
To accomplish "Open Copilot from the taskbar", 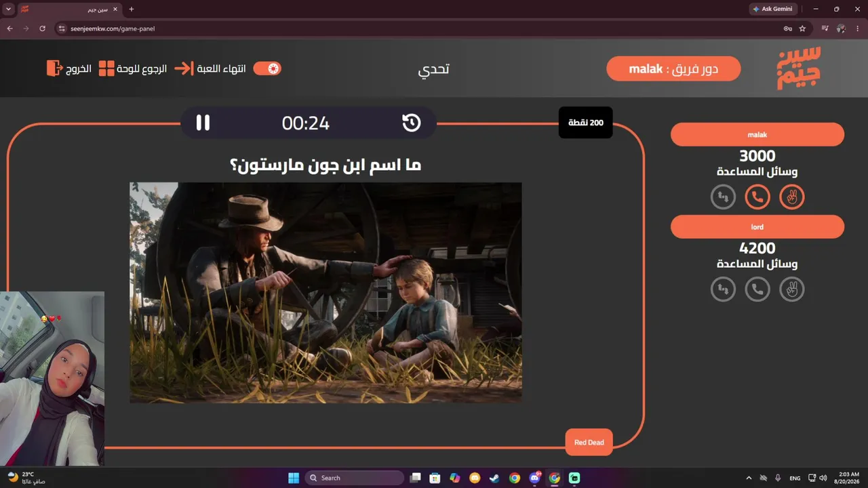I will 455,478.
